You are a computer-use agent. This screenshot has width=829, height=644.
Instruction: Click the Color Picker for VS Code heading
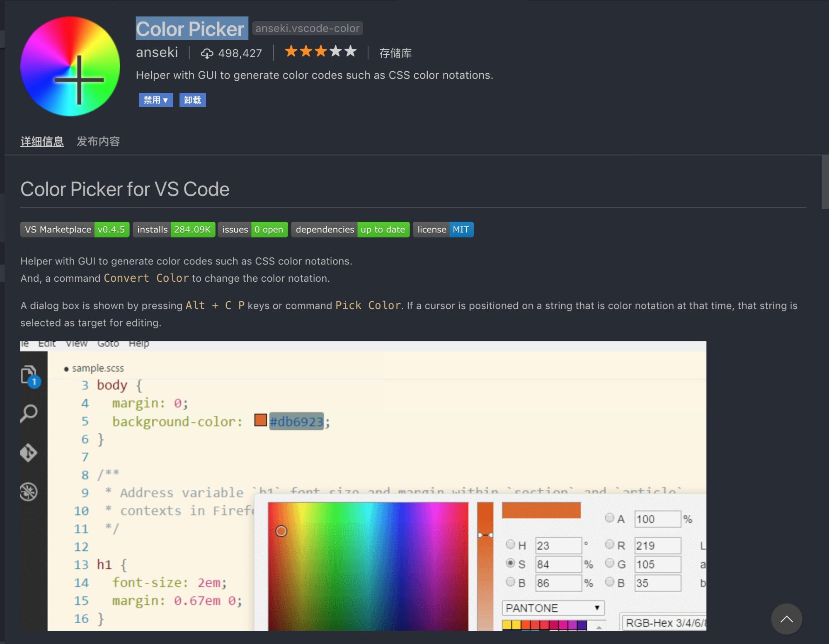click(x=125, y=189)
